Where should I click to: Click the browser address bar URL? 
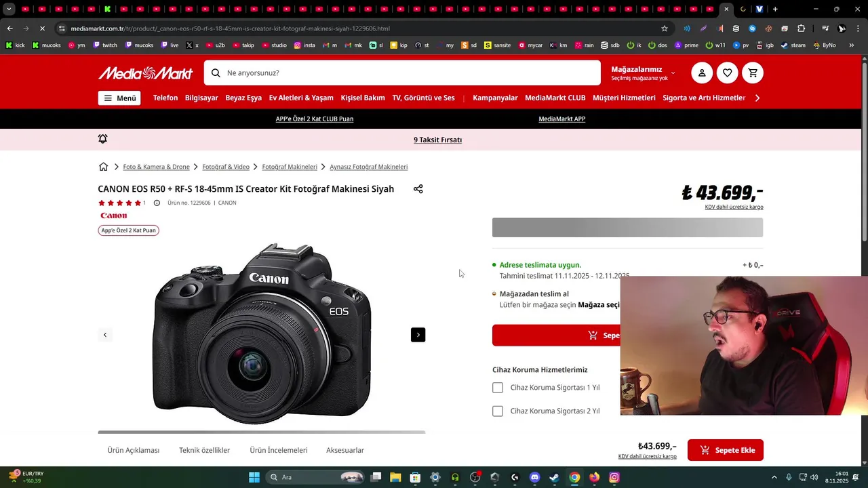[x=231, y=28]
